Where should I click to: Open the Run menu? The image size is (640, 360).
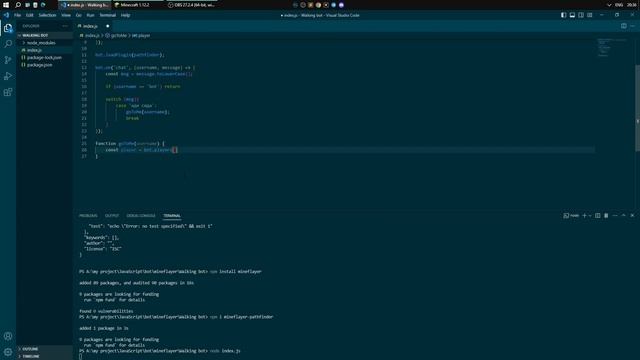pos(90,15)
